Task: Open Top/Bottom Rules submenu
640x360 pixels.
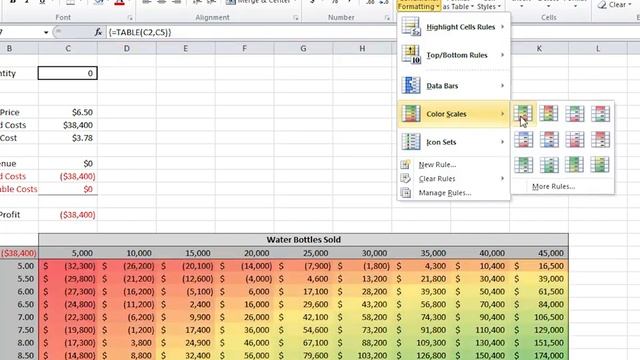Action: coord(453,55)
